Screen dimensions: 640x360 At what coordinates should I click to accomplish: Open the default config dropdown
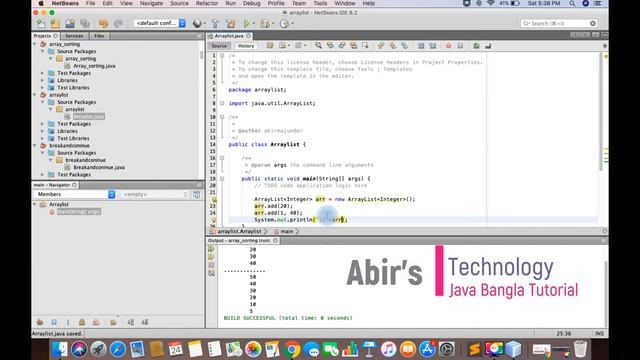(x=160, y=23)
